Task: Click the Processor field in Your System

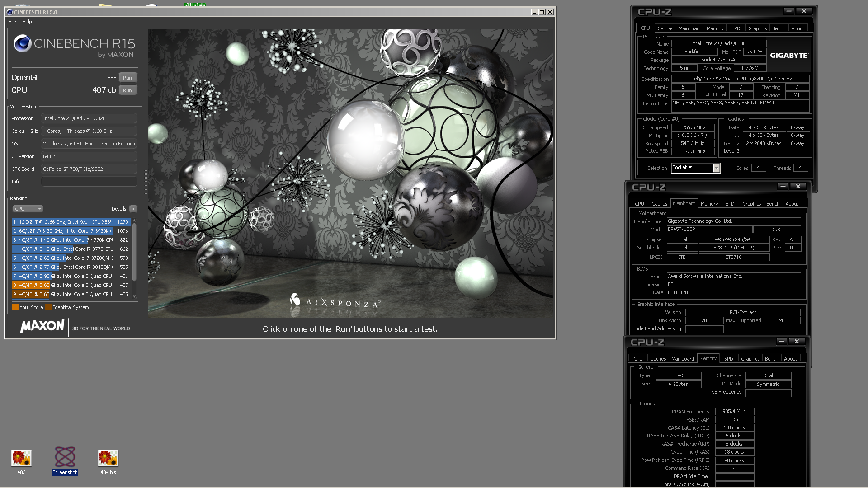Action: (x=89, y=118)
